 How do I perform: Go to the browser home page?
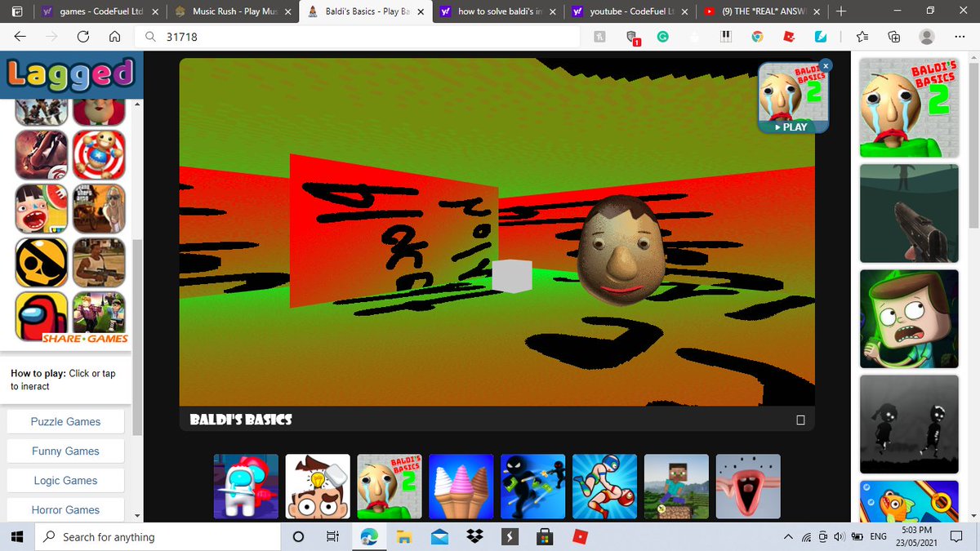(x=115, y=37)
